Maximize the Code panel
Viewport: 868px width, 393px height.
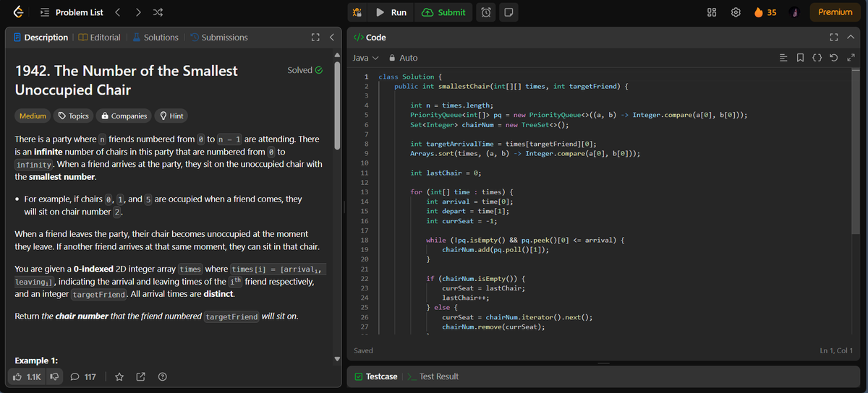point(835,38)
